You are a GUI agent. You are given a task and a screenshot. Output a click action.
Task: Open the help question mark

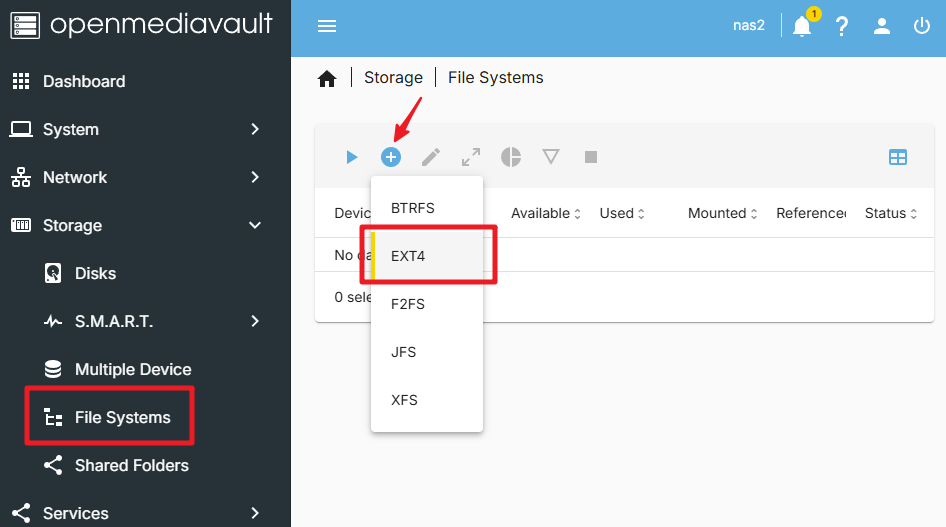click(842, 27)
